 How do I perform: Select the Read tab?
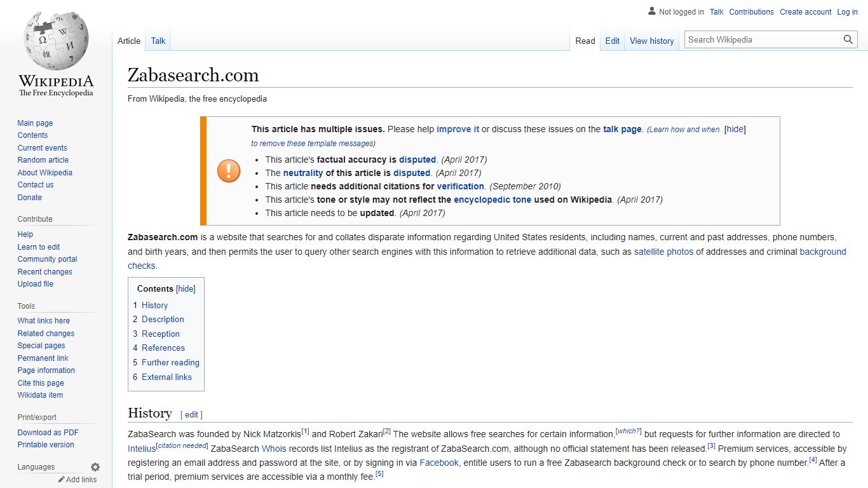(585, 41)
